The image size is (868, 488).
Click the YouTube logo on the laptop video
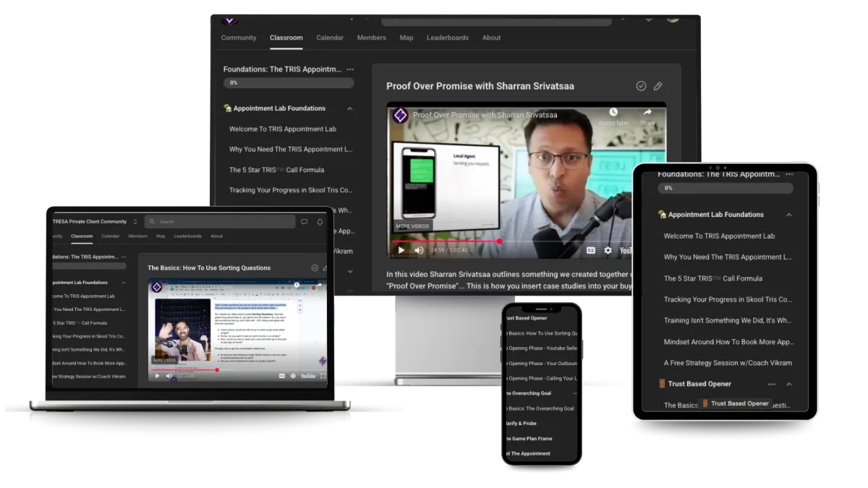308,376
